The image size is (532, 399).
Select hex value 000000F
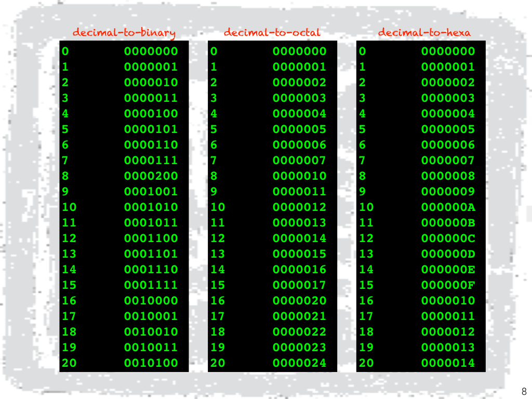click(x=448, y=285)
